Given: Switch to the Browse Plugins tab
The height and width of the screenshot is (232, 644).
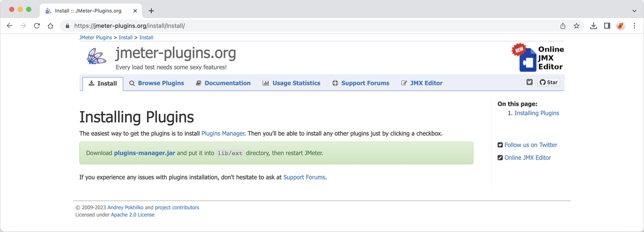Looking at the screenshot, I should tap(156, 83).
